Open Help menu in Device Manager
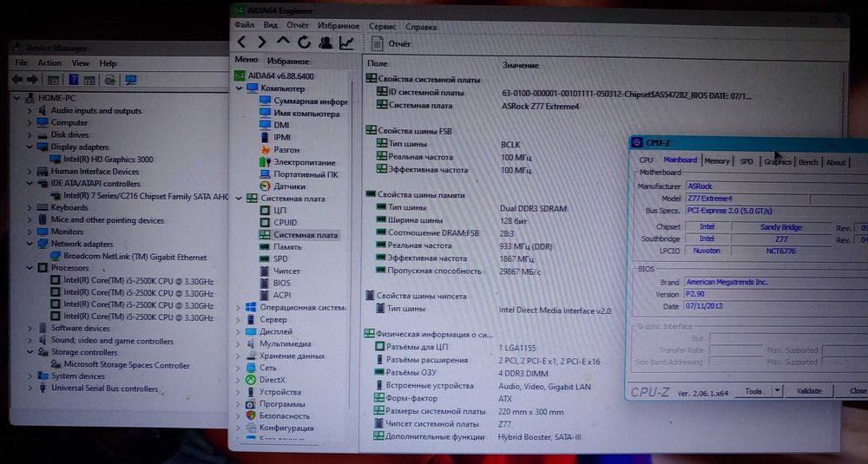868x464 pixels. pos(108,63)
